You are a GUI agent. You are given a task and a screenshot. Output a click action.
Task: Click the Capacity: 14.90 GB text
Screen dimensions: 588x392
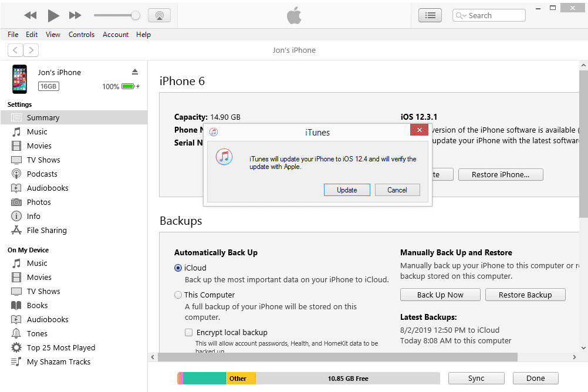[x=207, y=117]
